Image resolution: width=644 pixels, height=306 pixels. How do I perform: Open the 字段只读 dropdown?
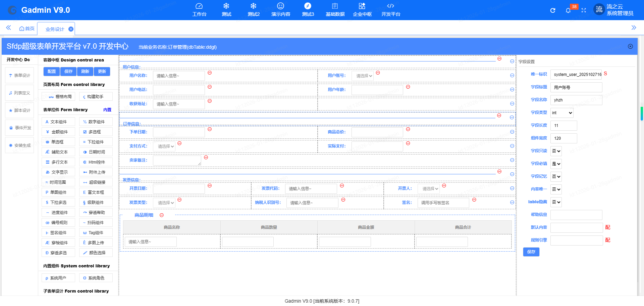click(556, 151)
